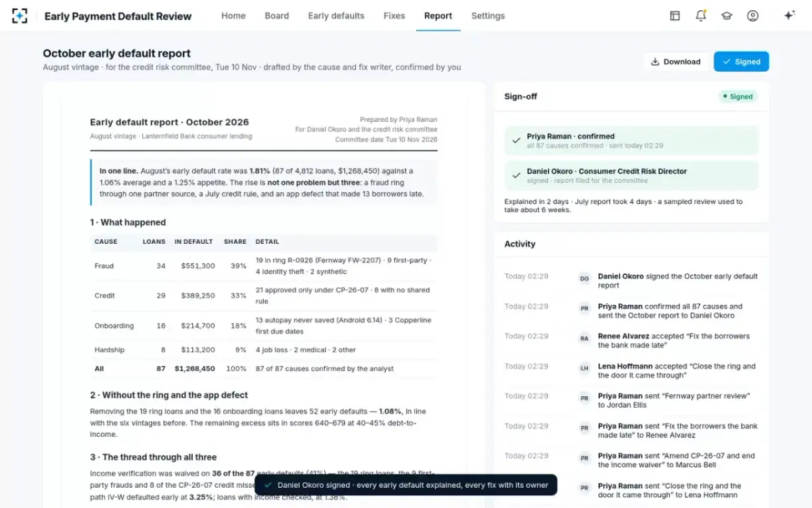This screenshot has height=508, width=812.
Task: Click the IN DEFAULT column header
Action: (x=194, y=241)
